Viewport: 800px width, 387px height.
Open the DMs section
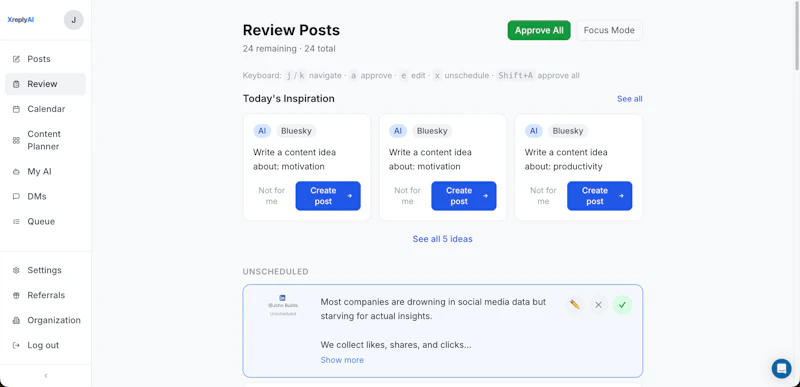tap(45, 197)
